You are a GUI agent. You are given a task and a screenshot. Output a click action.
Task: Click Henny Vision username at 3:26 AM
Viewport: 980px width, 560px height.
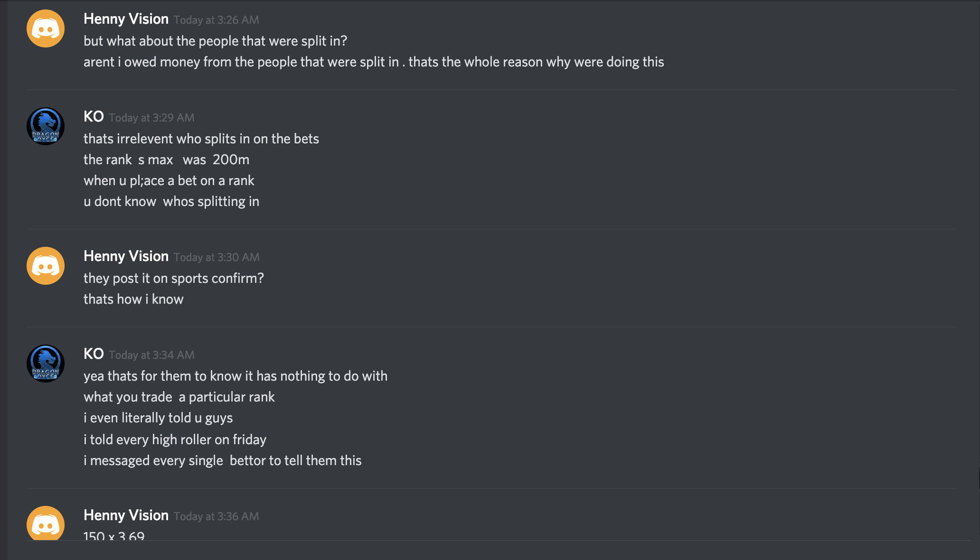126,19
